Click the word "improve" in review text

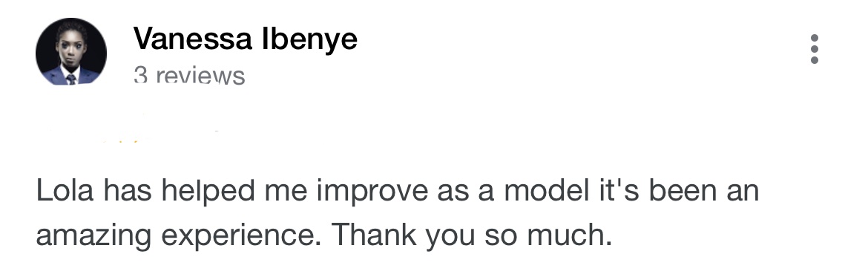click(x=372, y=193)
